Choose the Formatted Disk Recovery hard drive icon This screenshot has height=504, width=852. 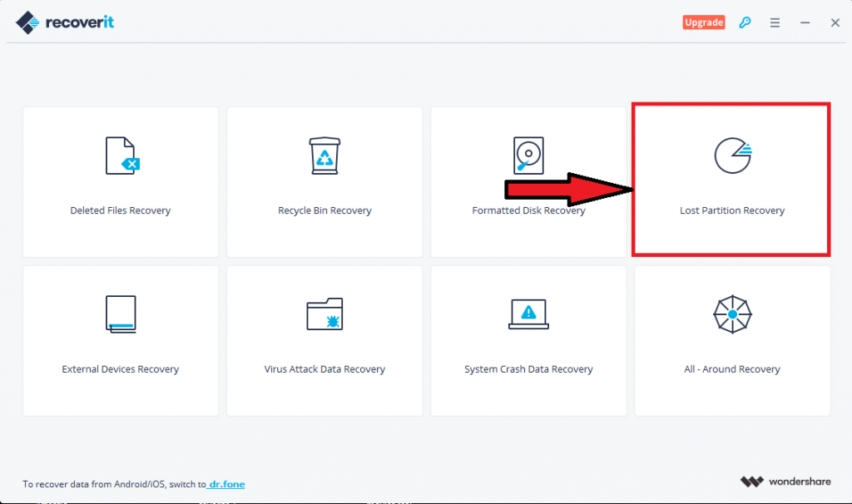(528, 156)
